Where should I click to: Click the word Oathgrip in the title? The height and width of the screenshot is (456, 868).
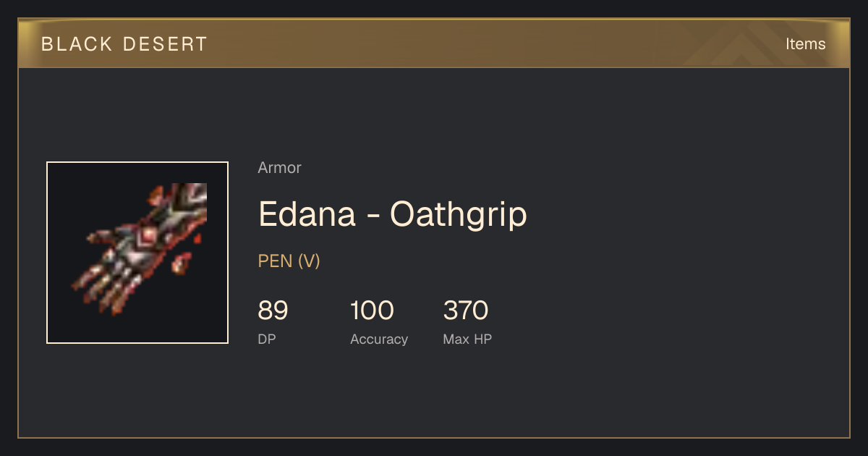click(x=459, y=214)
